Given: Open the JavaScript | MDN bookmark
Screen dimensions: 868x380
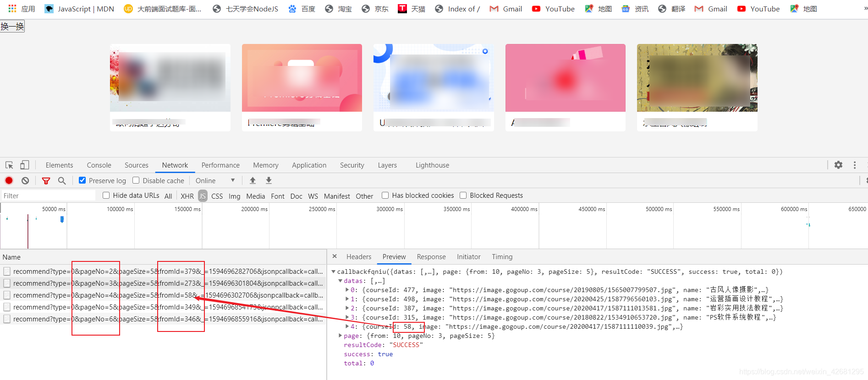Looking at the screenshot, I should (x=79, y=9).
